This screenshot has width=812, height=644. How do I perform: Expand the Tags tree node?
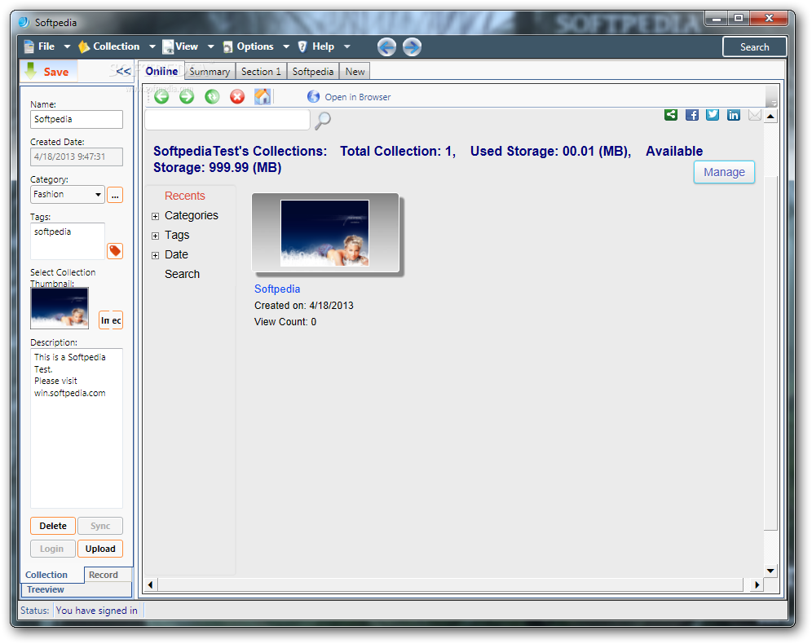[155, 236]
